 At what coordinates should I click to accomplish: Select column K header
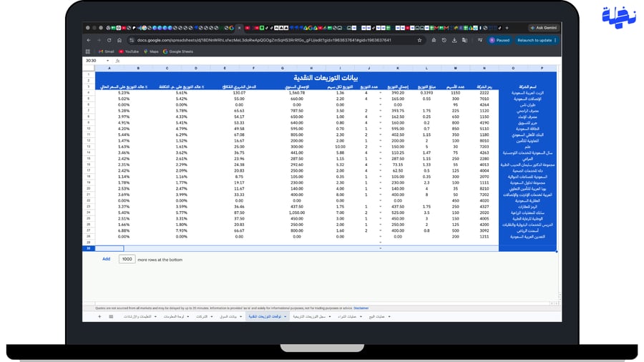(x=398, y=68)
